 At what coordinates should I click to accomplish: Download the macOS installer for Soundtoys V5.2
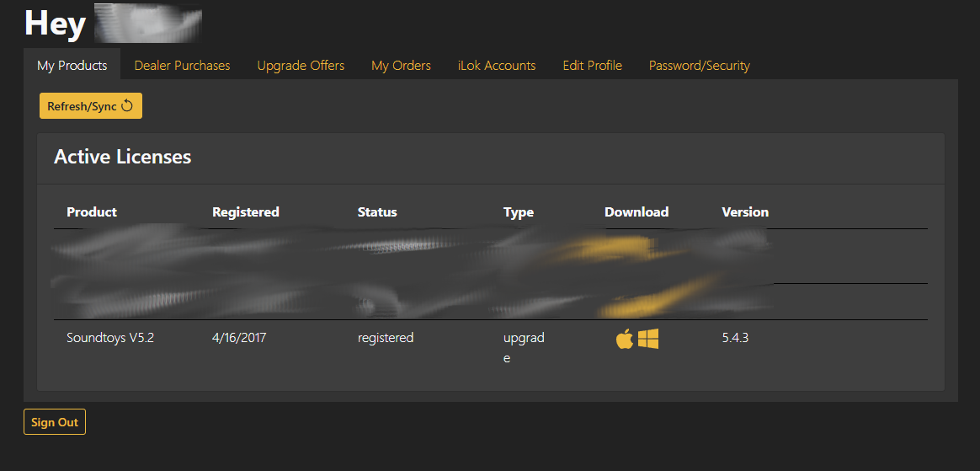coord(625,339)
